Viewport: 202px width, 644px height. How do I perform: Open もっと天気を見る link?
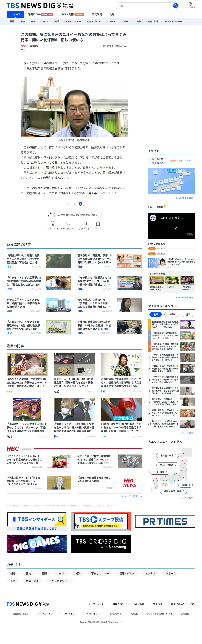(x=185, y=198)
